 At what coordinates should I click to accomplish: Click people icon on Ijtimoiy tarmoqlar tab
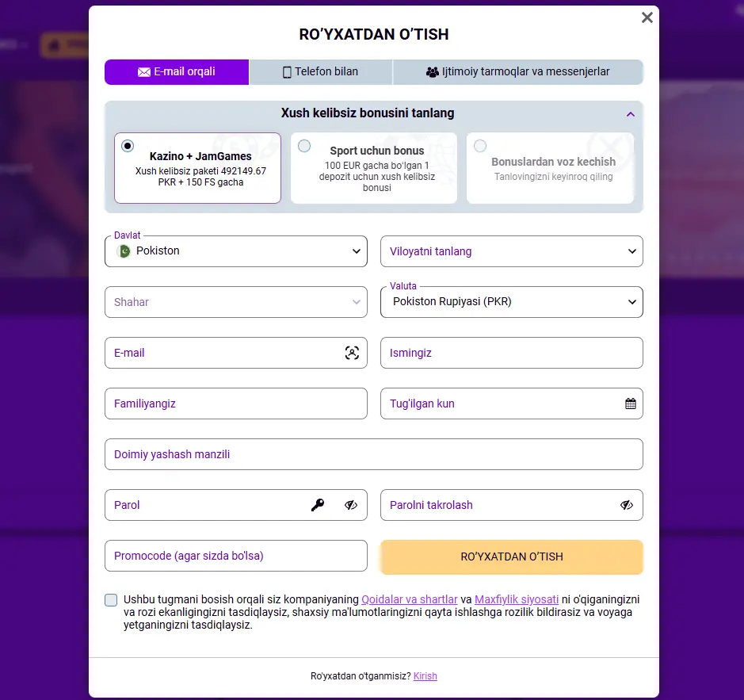[x=432, y=71]
